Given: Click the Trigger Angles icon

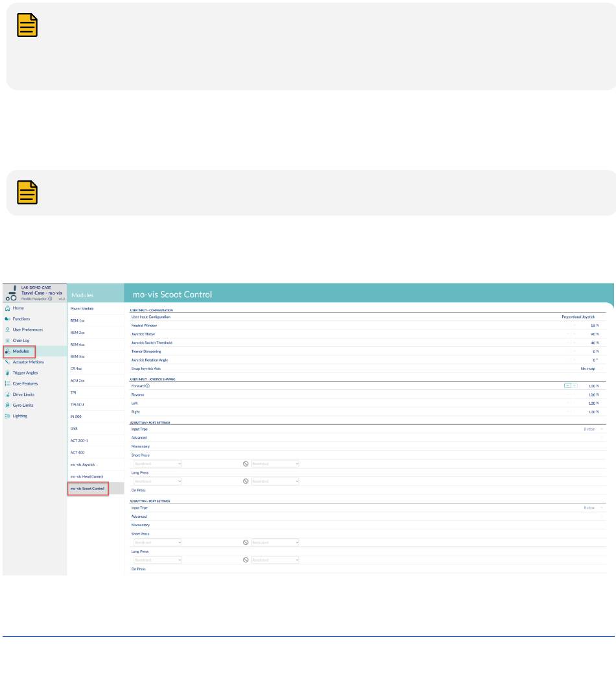Looking at the screenshot, I should 7,373.
